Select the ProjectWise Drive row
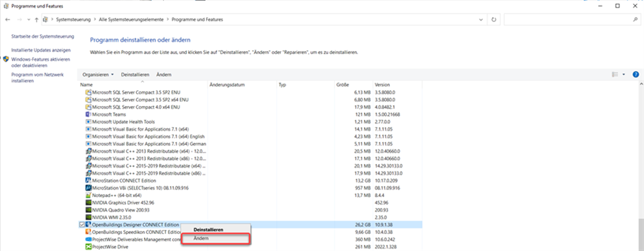The width and height of the screenshot is (644, 251). click(251, 247)
